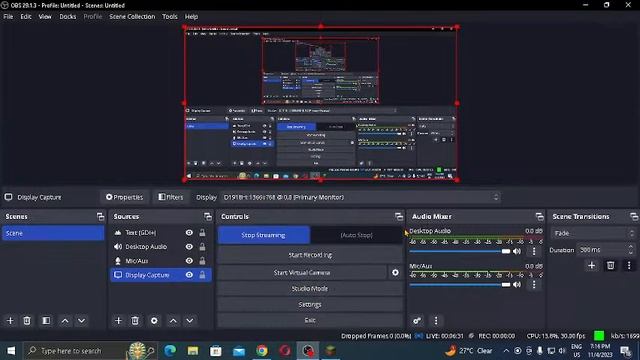Delete selected source with trash icon
The image size is (640, 360).
tap(135, 321)
